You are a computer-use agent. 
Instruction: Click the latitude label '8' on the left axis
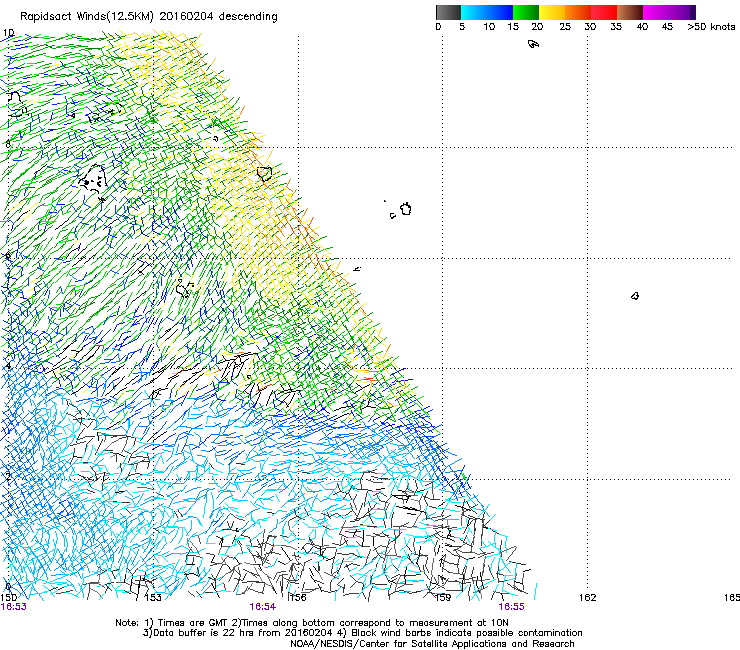pos(8,144)
